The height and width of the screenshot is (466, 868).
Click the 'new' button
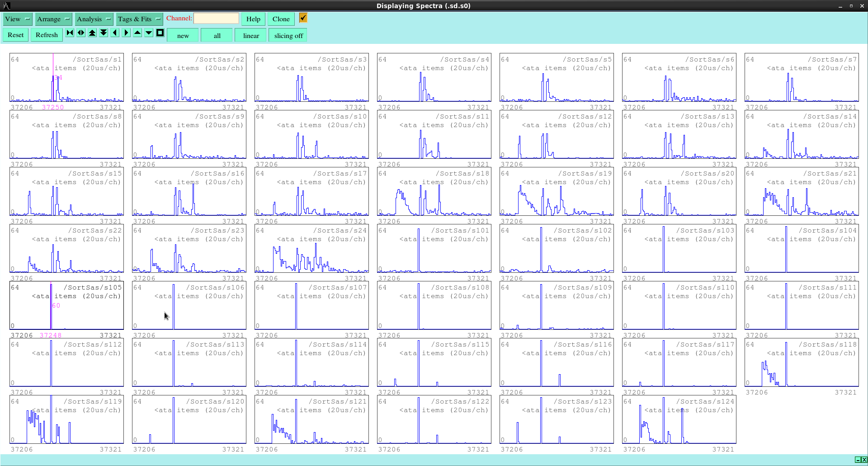[183, 36]
